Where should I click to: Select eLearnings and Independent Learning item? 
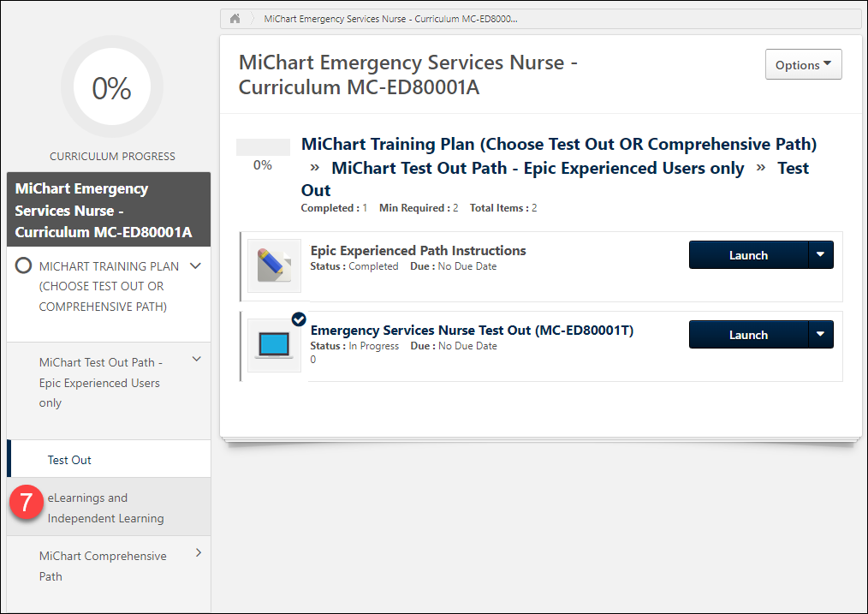(105, 508)
